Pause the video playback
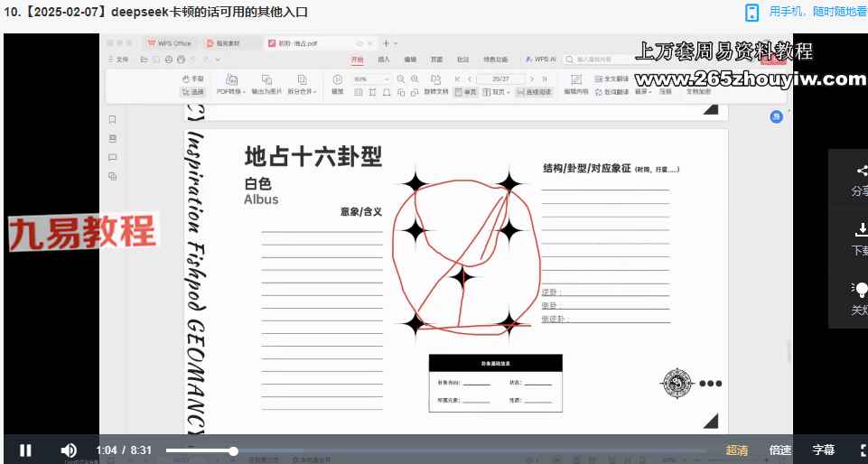The height and width of the screenshot is (464, 868). [25, 450]
